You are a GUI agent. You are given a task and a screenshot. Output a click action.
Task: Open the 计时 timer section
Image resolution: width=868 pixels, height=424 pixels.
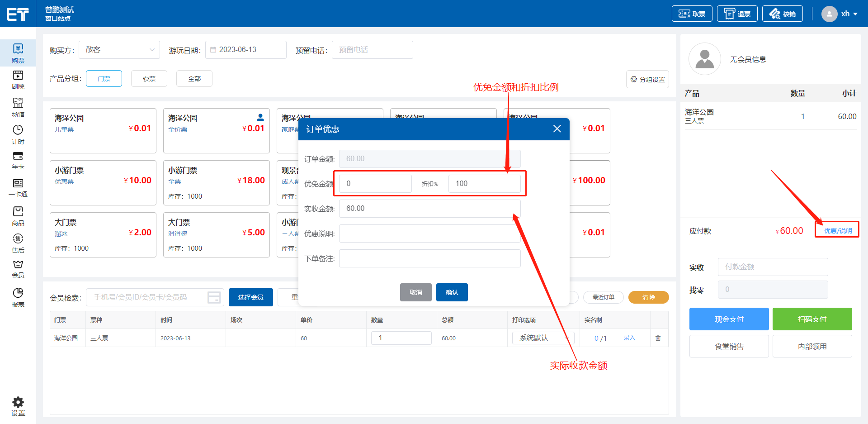coord(18,134)
